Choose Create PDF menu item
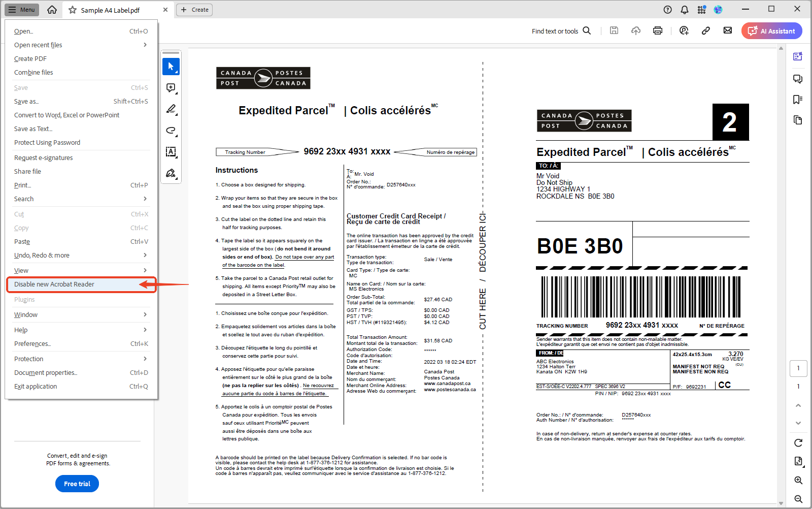This screenshot has height=509, width=812. coord(81,59)
